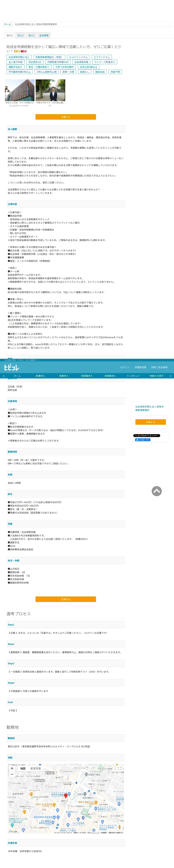Viewport: 174px width, 868px height.
Task: Open the office building photo thumbnail
Action: pos(20,90)
